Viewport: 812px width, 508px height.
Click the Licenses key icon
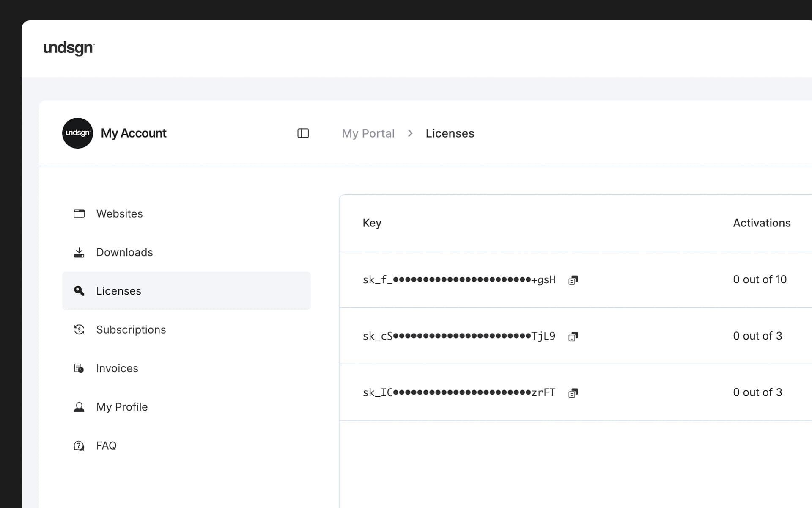click(x=79, y=291)
